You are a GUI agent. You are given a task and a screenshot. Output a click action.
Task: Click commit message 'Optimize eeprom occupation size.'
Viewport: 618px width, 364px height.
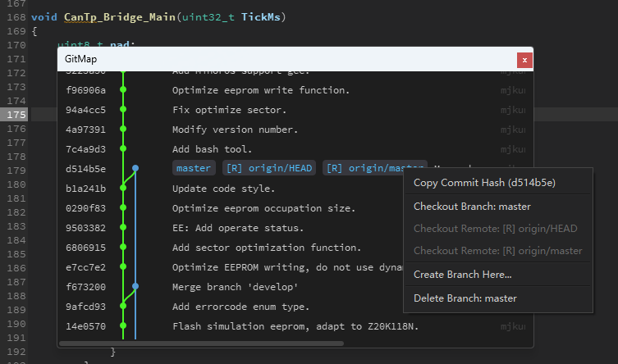263,208
